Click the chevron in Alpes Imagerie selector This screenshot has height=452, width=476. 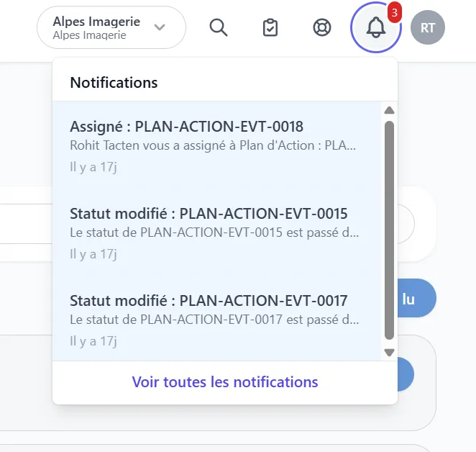pyautogui.click(x=160, y=27)
